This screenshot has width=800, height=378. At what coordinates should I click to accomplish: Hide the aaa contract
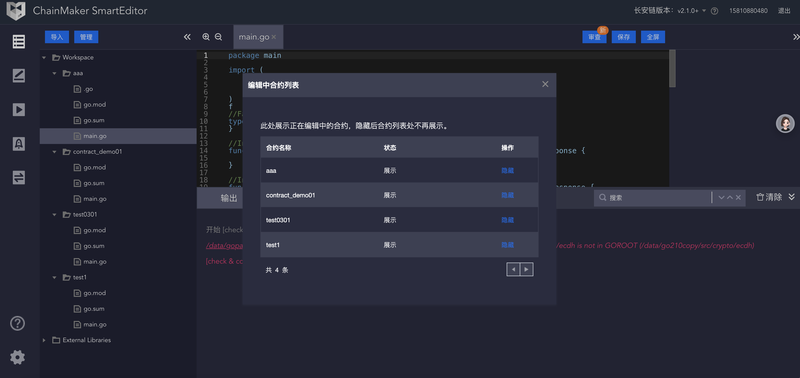point(508,170)
